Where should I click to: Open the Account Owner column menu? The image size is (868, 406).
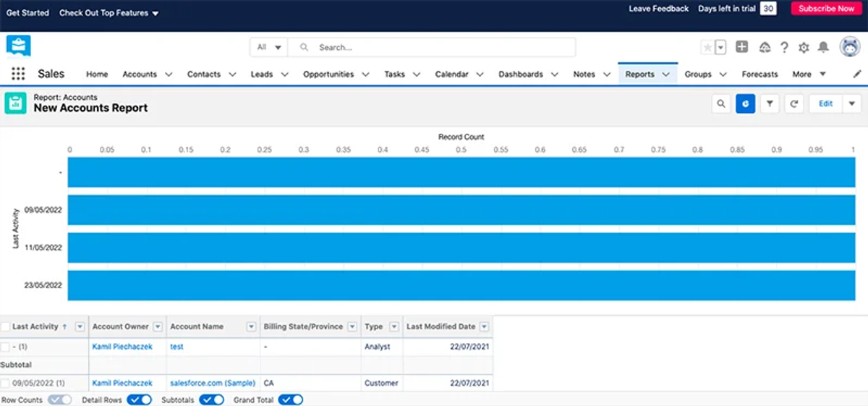pyautogui.click(x=158, y=326)
